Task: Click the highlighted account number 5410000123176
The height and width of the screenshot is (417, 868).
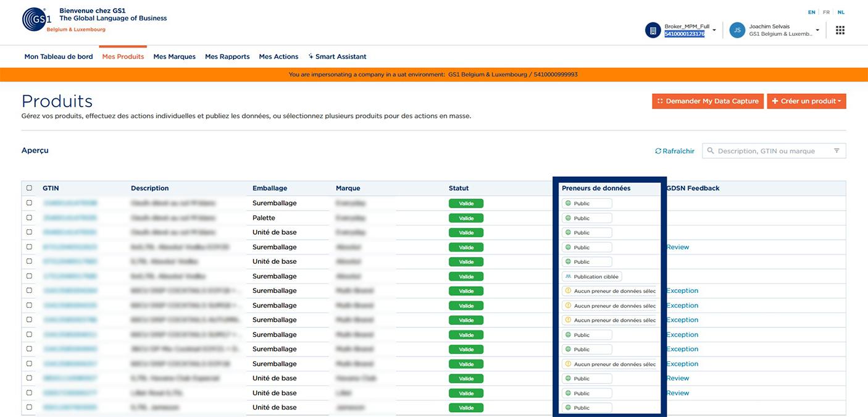Action: 684,34
